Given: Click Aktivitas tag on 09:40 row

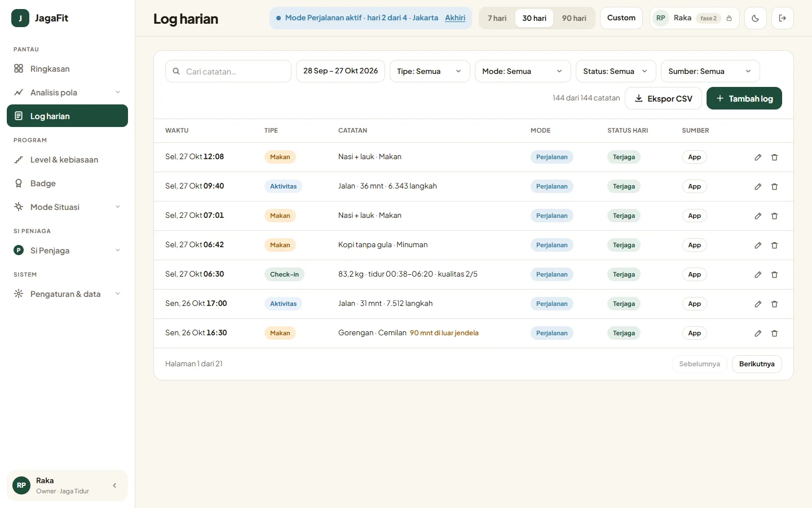Looking at the screenshot, I should (283, 187).
